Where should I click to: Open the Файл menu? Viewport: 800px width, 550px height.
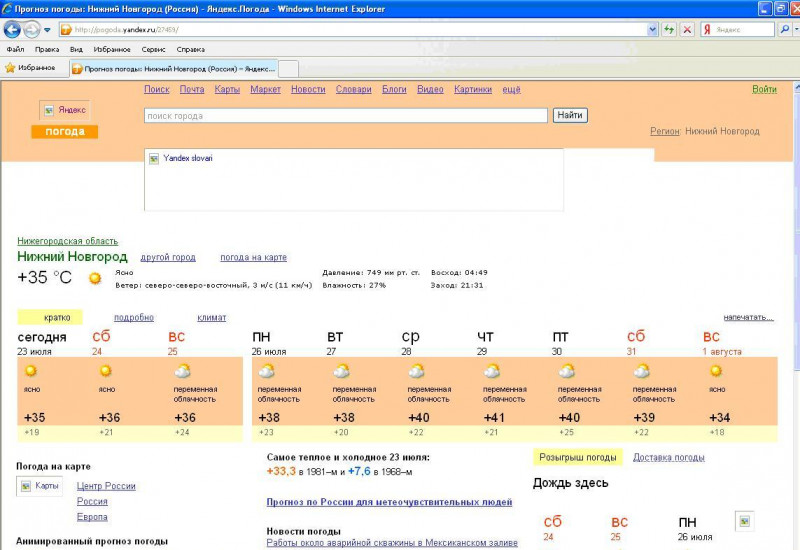pos(15,49)
